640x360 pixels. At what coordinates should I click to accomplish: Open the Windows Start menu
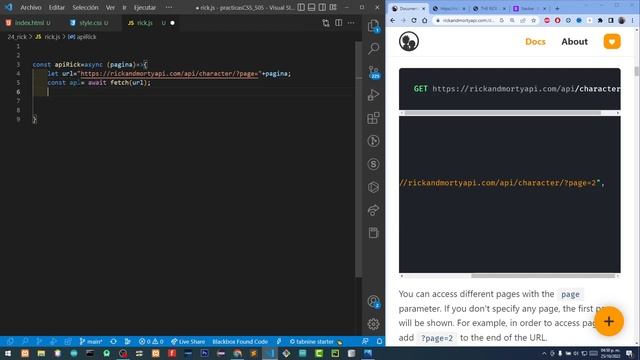pyautogui.click(x=8, y=353)
